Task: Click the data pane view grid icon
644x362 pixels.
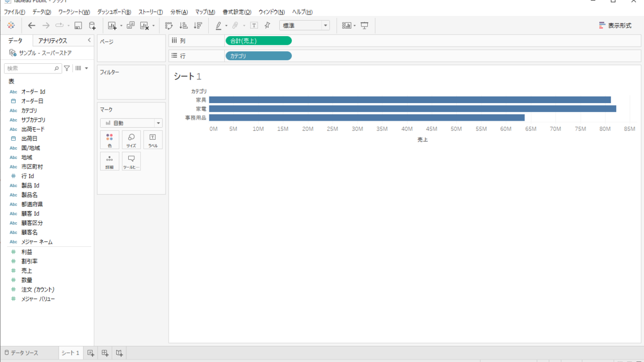Action: pyautogui.click(x=78, y=68)
